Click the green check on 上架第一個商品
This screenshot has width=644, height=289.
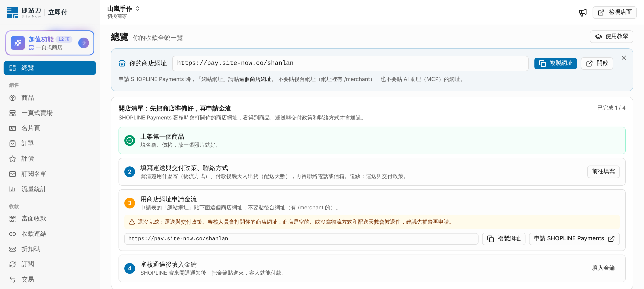129,140
